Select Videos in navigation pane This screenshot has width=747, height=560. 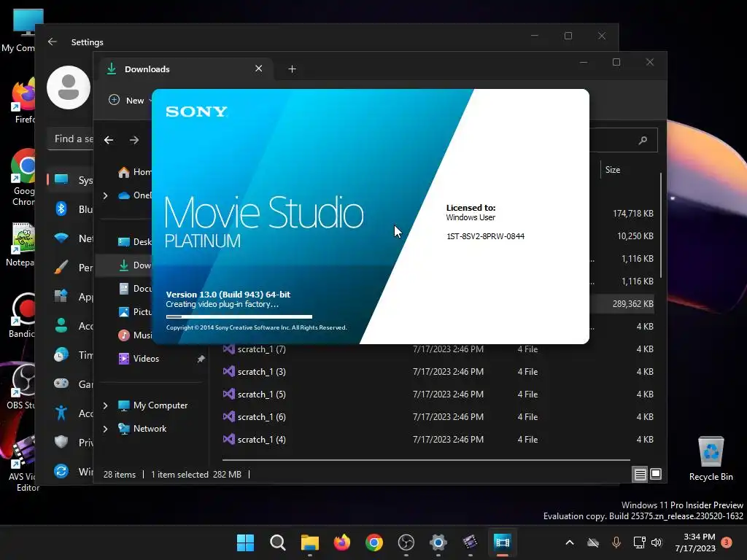tap(146, 359)
